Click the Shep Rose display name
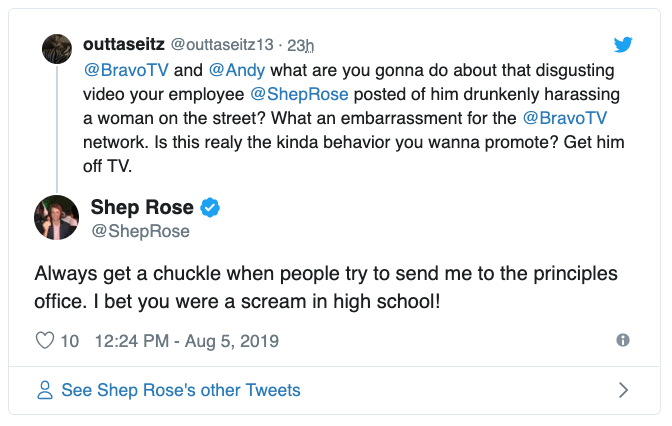The image size is (672, 426). [x=141, y=208]
